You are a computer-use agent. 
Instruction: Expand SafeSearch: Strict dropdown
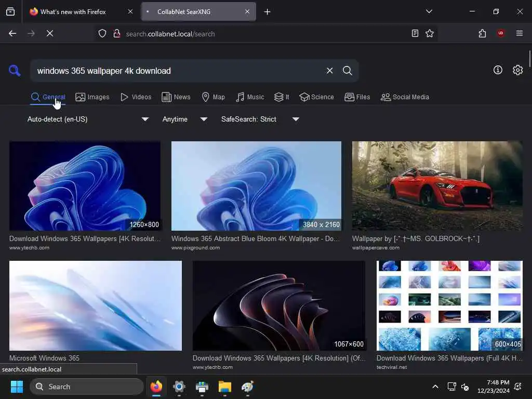pyautogui.click(x=260, y=119)
